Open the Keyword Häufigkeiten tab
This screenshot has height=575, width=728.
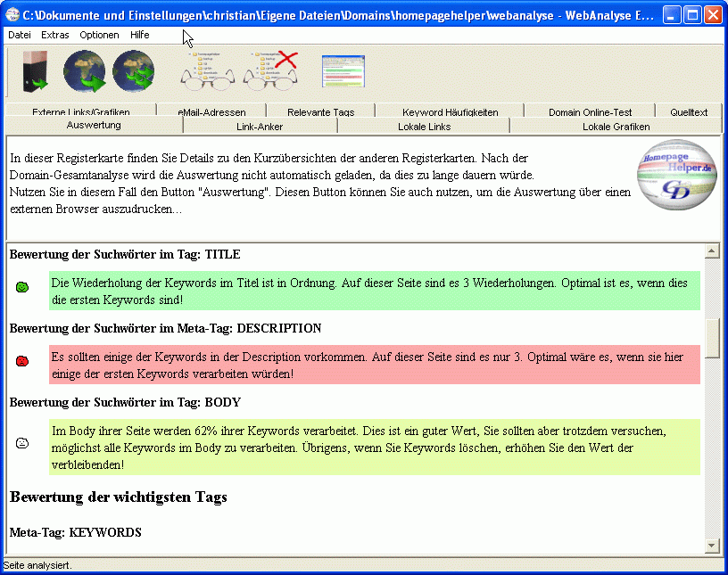[450, 112]
